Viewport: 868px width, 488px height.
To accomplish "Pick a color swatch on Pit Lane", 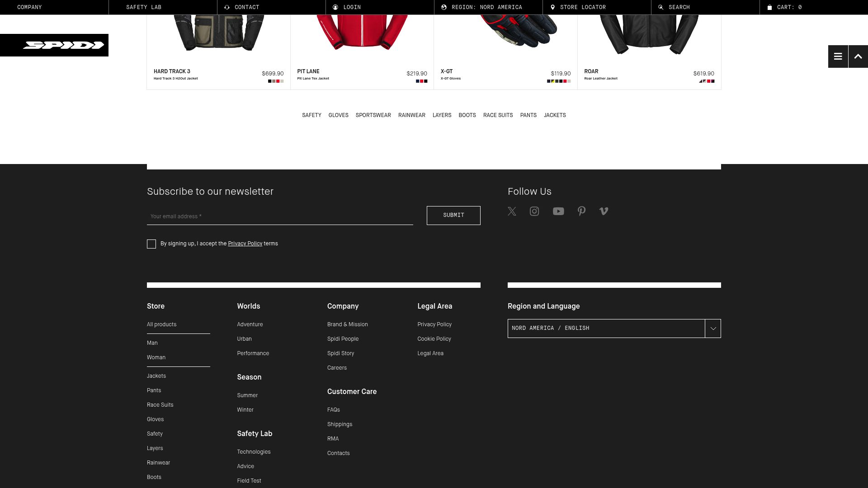I will pyautogui.click(x=421, y=81).
